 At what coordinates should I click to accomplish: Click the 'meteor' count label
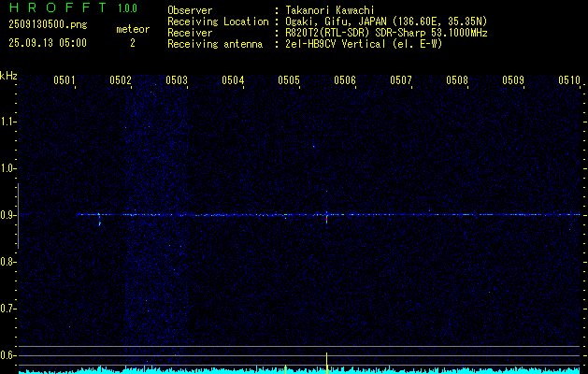pyautogui.click(x=133, y=29)
